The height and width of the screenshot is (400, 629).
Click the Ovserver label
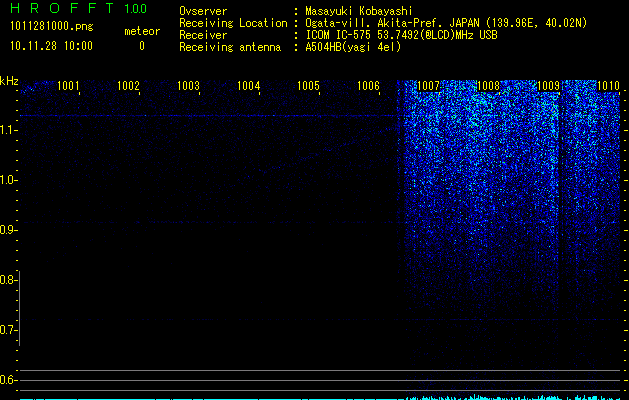(203, 11)
